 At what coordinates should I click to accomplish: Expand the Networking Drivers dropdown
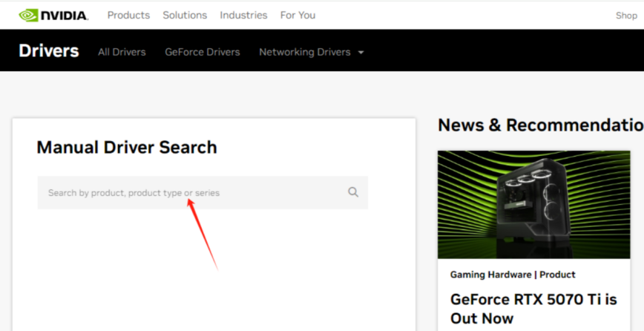click(x=312, y=52)
